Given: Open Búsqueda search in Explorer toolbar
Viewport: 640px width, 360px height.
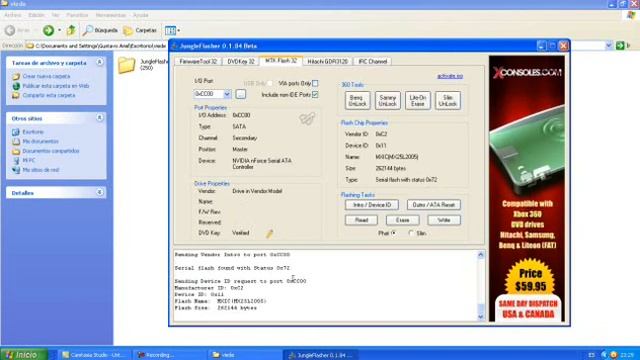Looking at the screenshot, I should click(x=100, y=30).
